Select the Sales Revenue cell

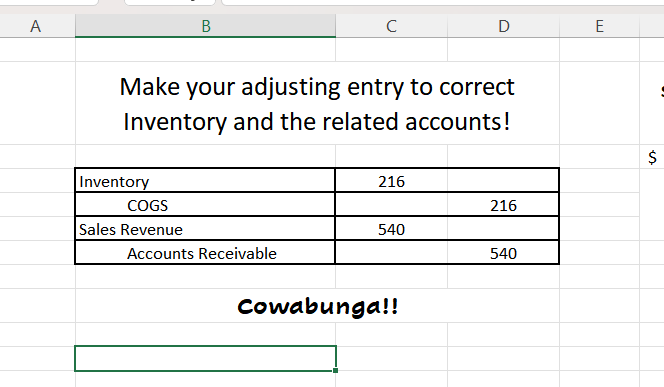click(x=205, y=229)
